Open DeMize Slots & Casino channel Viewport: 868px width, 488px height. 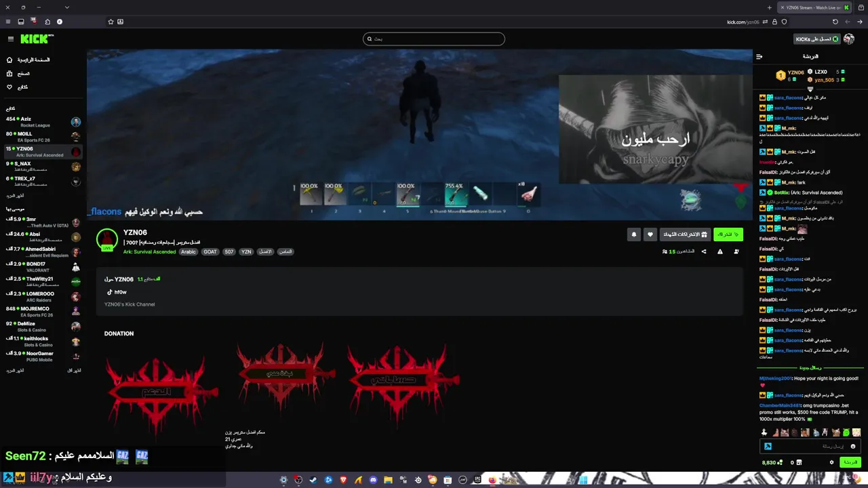43,327
